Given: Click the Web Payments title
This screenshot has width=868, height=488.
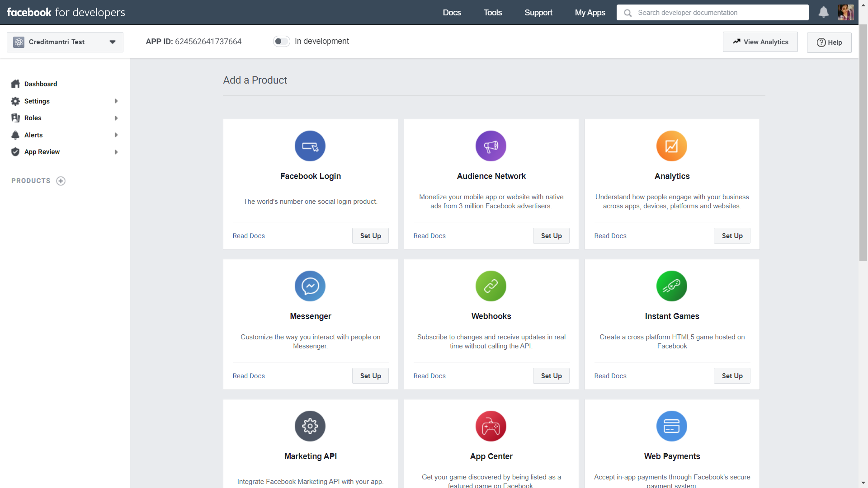Looking at the screenshot, I should tap(672, 456).
